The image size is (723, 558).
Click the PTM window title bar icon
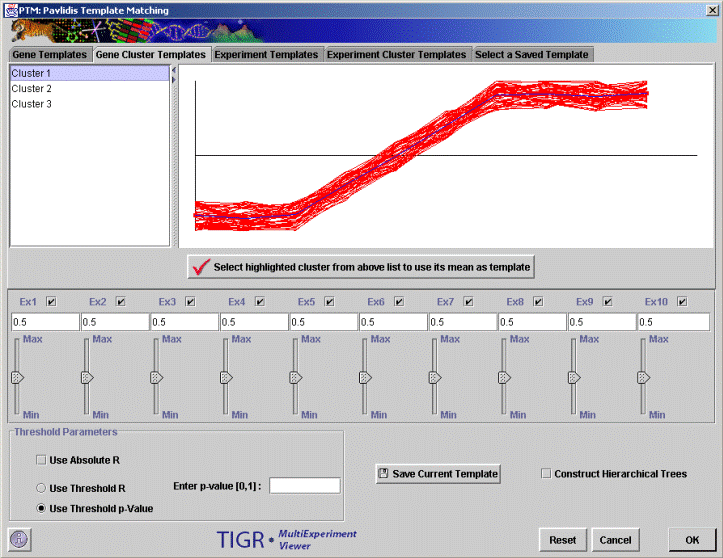[x=10, y=8]
